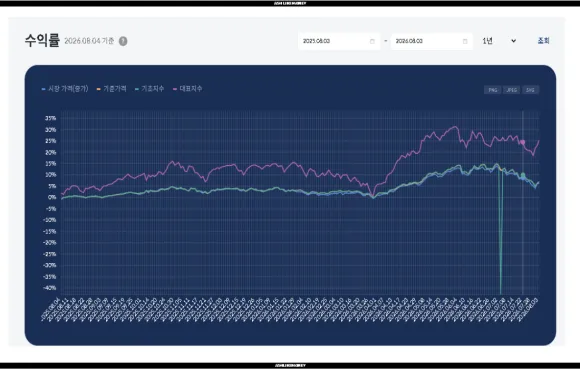Toggle the 기초지수 legend series
Image resolution: width=580 pixels, height=369 pixels.
149,89
